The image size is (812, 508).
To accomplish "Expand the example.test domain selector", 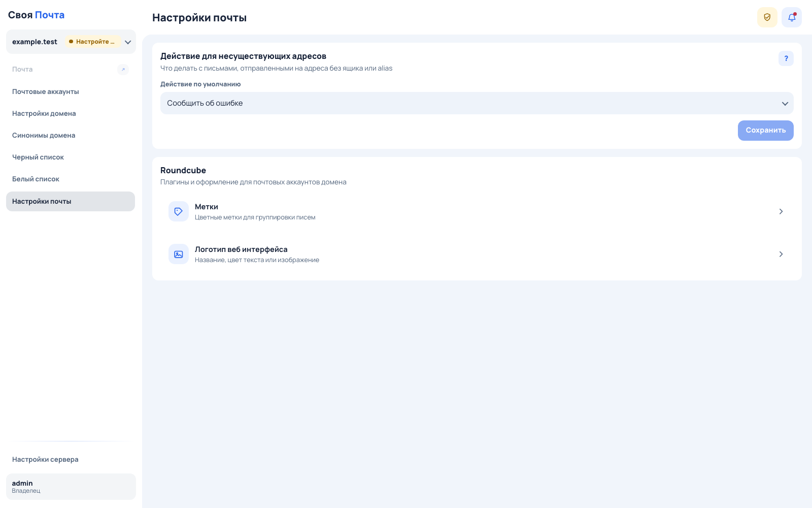I will [71, 42].
